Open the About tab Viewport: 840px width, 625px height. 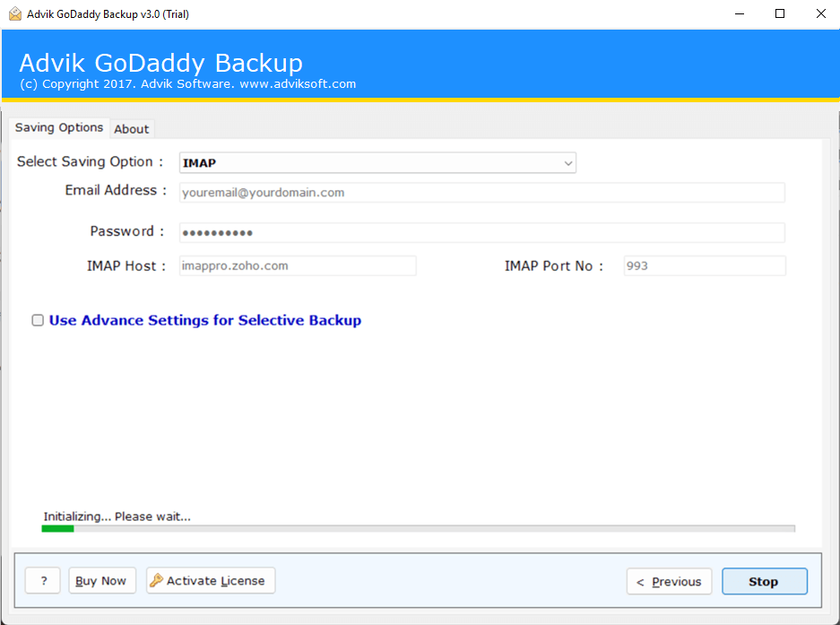point(131,129)
